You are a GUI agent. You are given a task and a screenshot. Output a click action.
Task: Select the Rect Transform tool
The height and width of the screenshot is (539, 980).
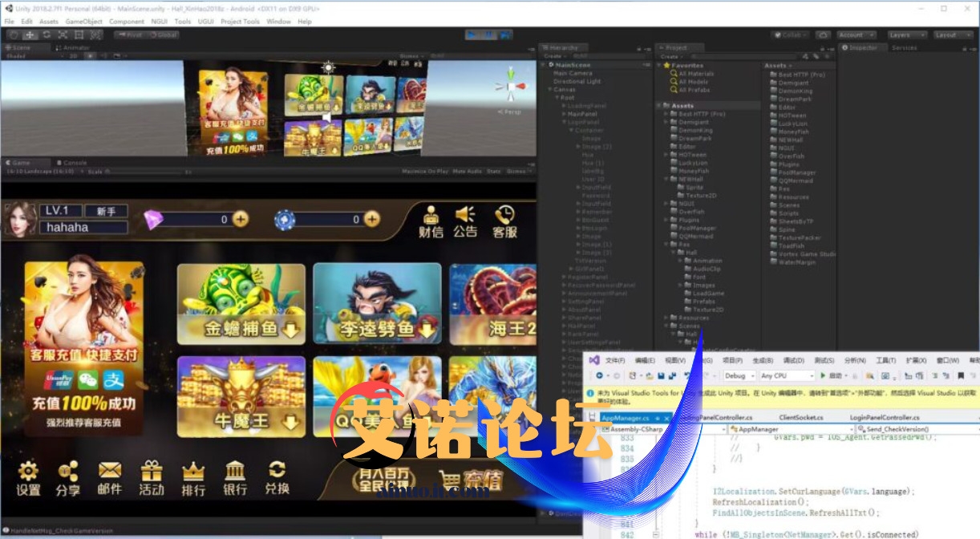[79, 34]
